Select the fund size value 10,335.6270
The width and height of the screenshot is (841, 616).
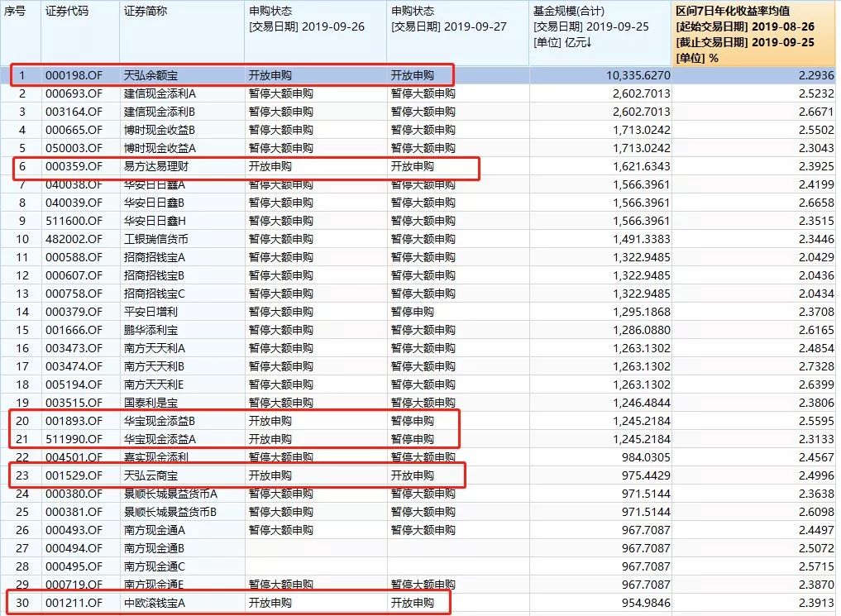636,75
